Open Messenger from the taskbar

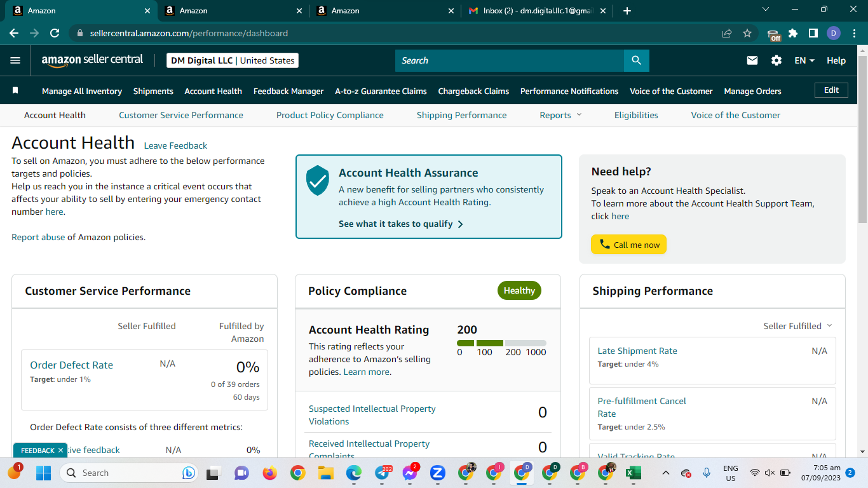coord(410,473)
